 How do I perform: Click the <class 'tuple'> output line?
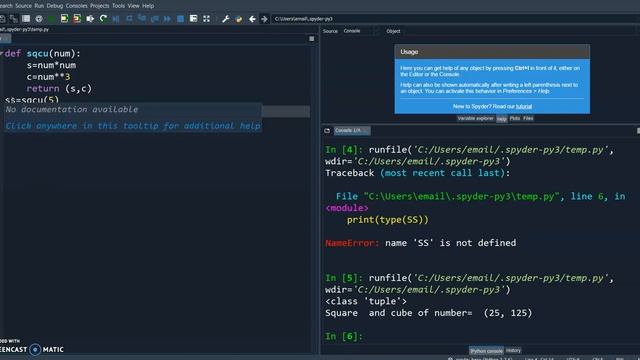(x=366, y=301)
